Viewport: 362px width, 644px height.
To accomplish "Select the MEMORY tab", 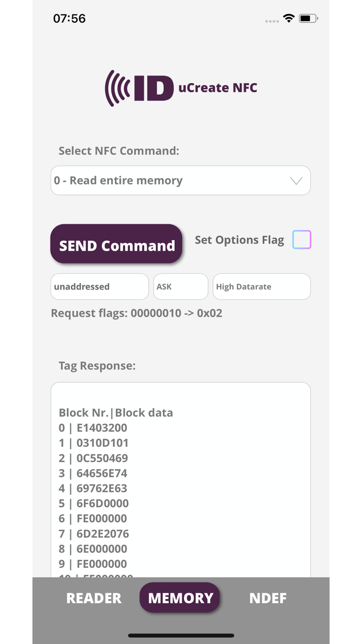I will (x=179, y=598).
